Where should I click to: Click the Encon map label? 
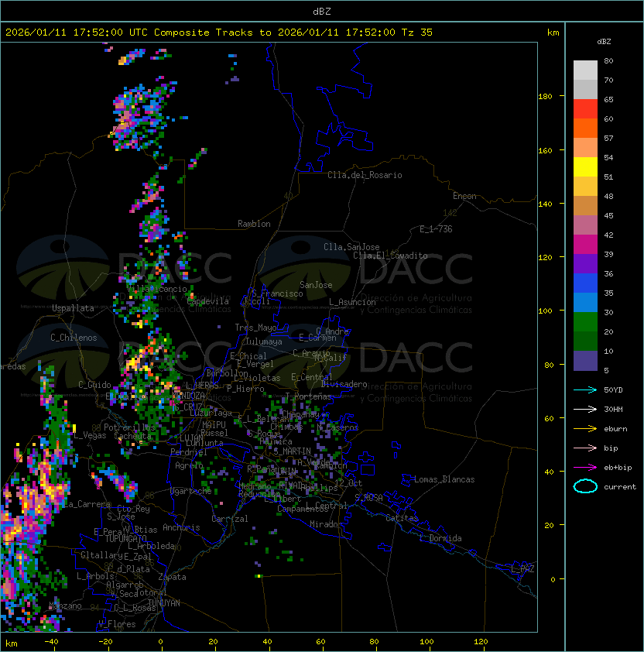pos(464,196)
